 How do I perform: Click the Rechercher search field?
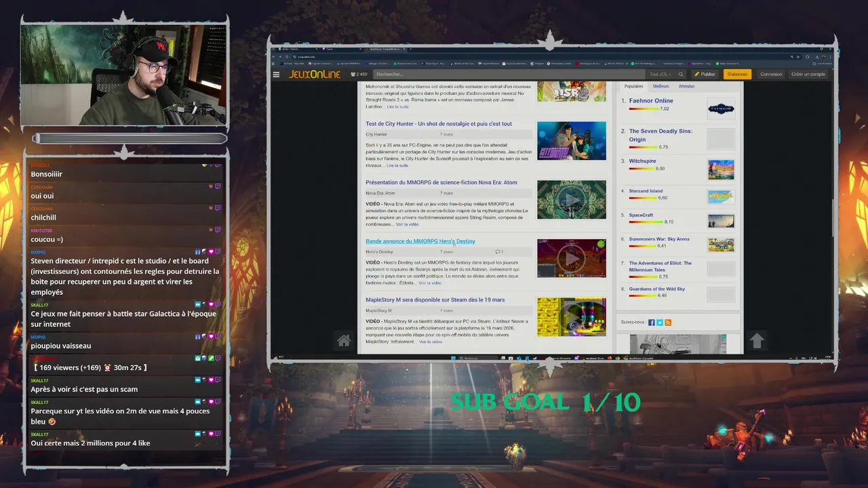tap(509, 75)
